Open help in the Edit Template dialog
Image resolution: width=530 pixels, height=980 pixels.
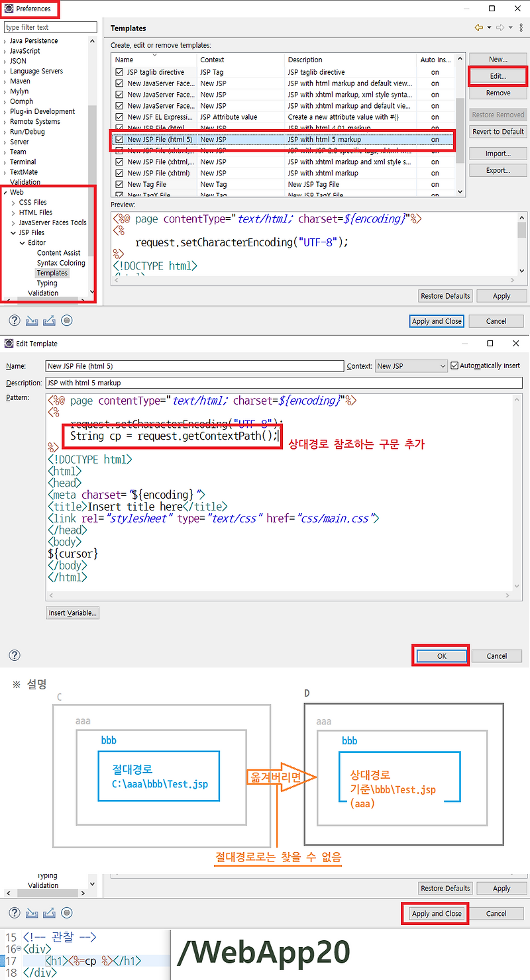coord(14,656)
